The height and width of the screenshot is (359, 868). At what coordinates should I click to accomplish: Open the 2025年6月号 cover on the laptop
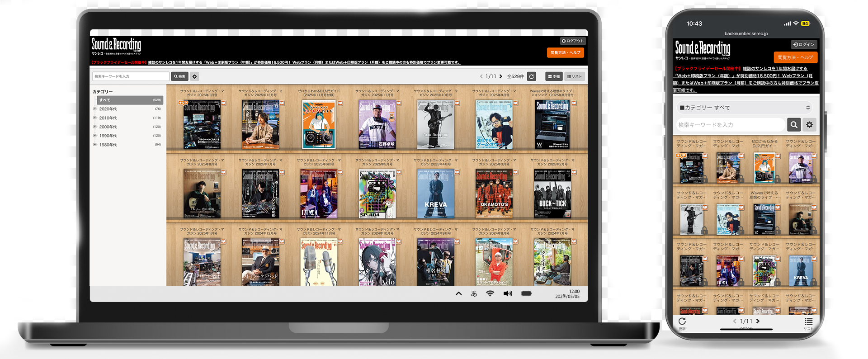319,194
